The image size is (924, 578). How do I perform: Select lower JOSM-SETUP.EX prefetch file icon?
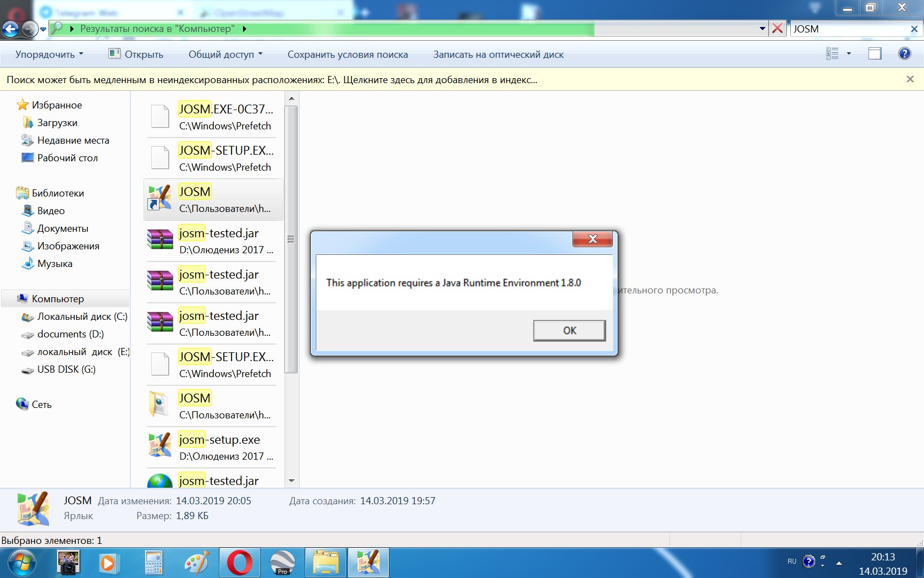tap(160, 364)
